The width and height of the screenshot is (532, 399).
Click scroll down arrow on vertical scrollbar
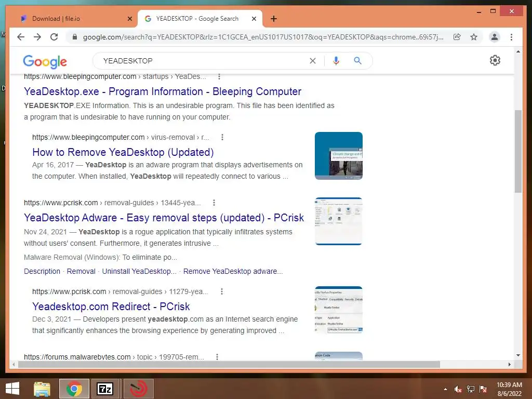point(518,355)
